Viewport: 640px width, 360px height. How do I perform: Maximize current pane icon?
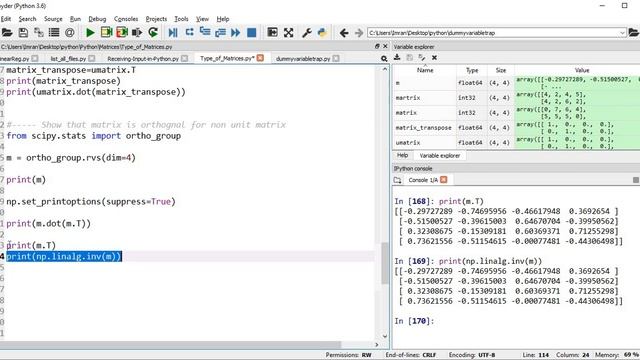[272, 32]
